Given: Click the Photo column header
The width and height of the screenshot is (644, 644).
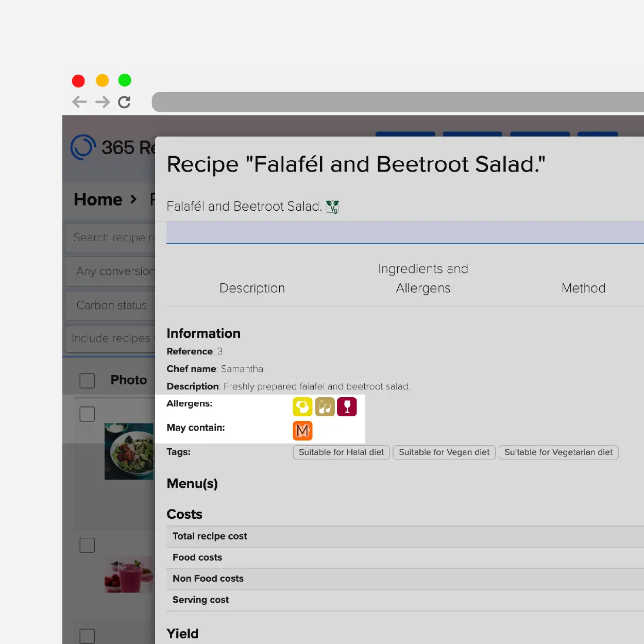Looking at the screenshot, I should click(129, 380).
